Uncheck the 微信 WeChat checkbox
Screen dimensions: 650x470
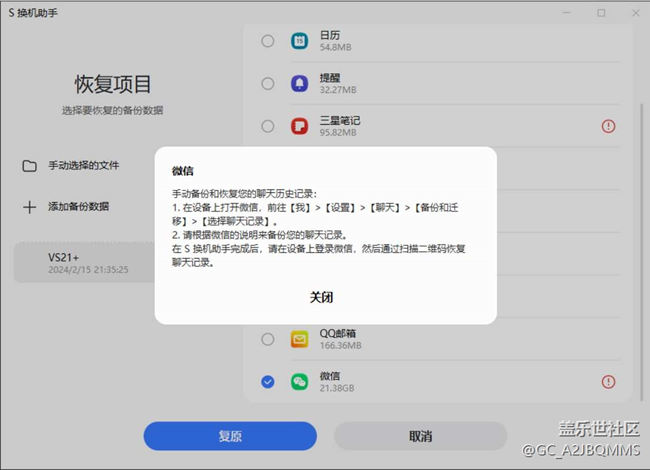[x=267, y=382]
